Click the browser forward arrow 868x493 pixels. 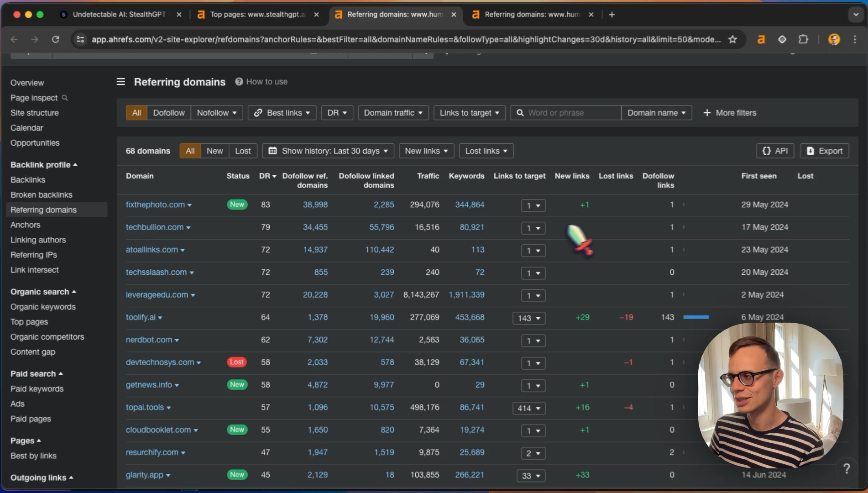35,39
